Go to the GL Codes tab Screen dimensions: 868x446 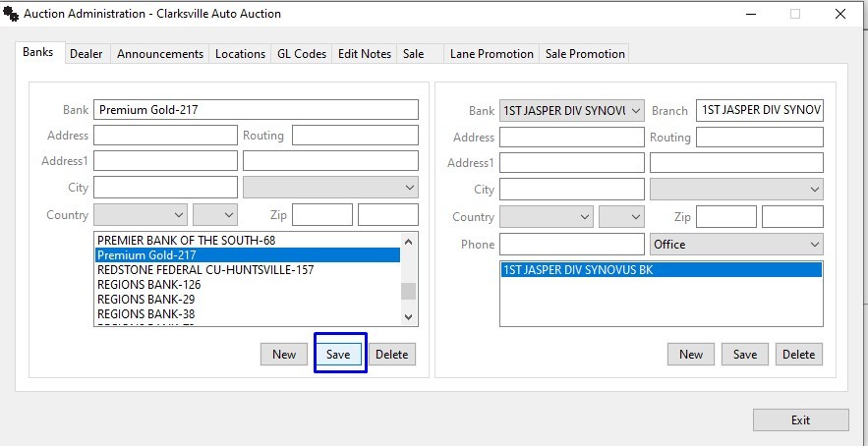click(301, 54)
